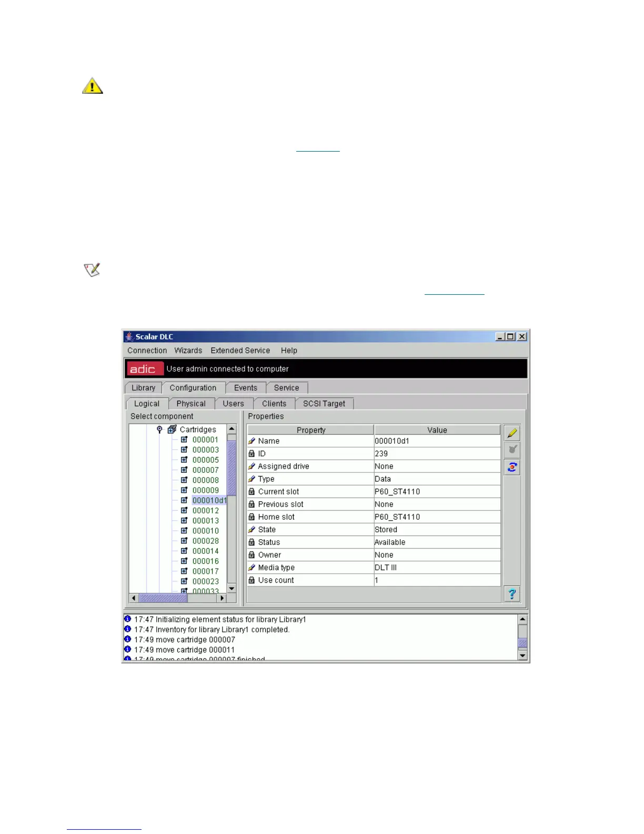
Task: Click the tree's vertical scrollbar thumb
Action: pyautogui.click(x=232, y=468)
